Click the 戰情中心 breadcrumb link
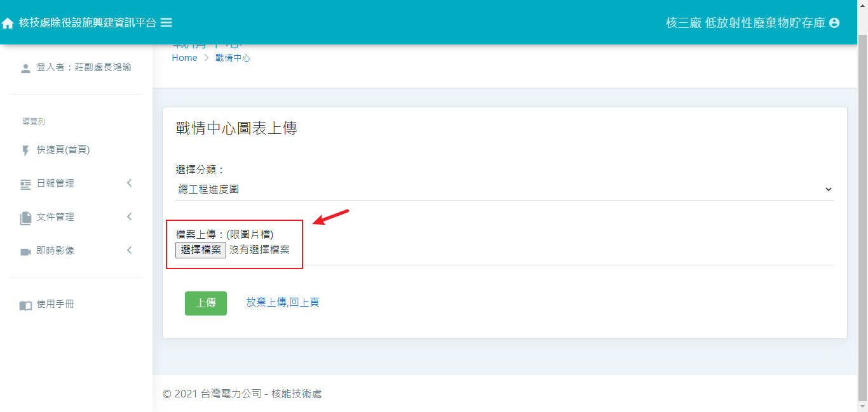This screenshot has width=868, height=412. point(233,58)
